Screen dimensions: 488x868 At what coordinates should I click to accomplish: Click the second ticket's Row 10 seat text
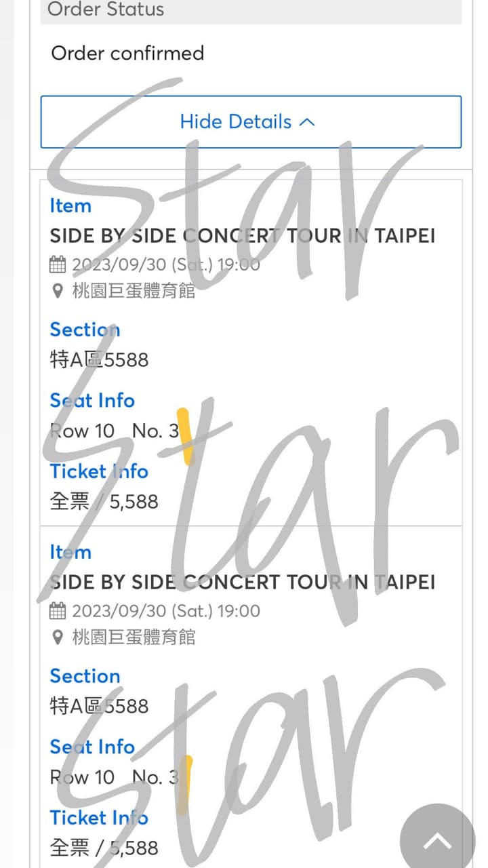point(83,777)
